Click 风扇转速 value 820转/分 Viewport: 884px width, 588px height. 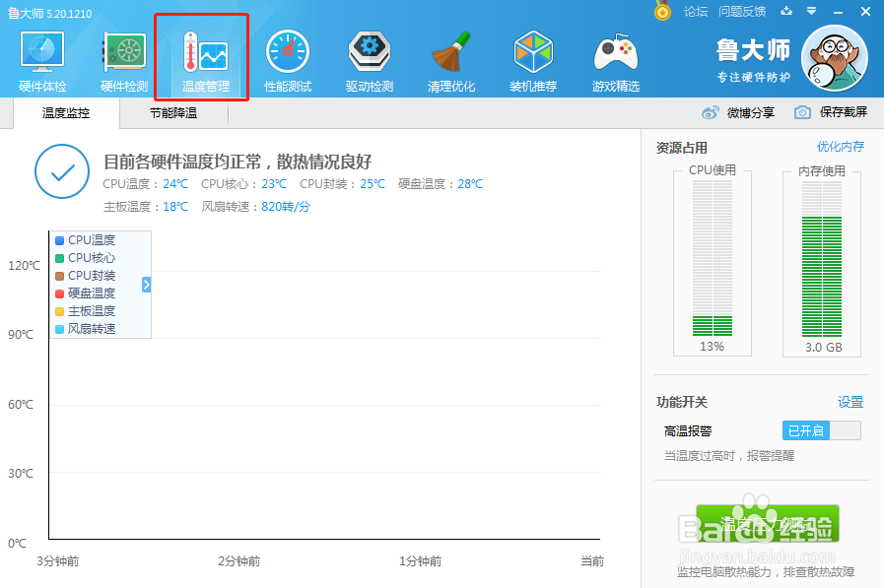286,206
